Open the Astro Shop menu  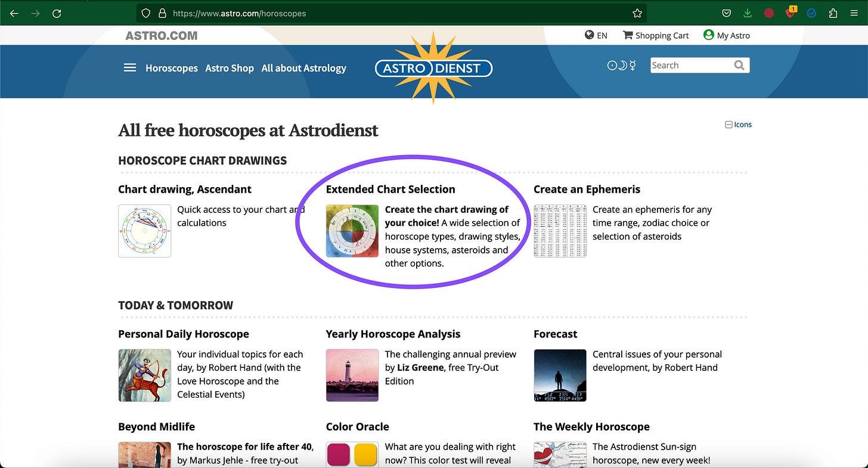click(230, 68)
